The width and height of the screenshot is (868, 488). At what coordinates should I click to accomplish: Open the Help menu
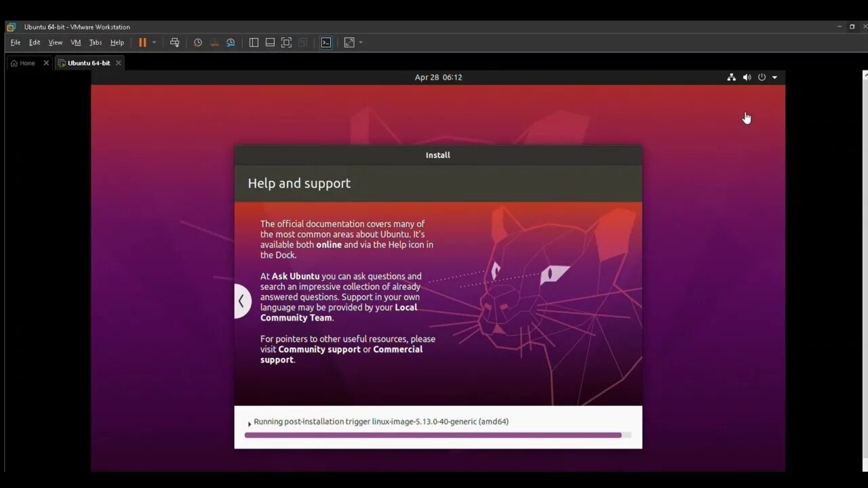tap(117, 42)
